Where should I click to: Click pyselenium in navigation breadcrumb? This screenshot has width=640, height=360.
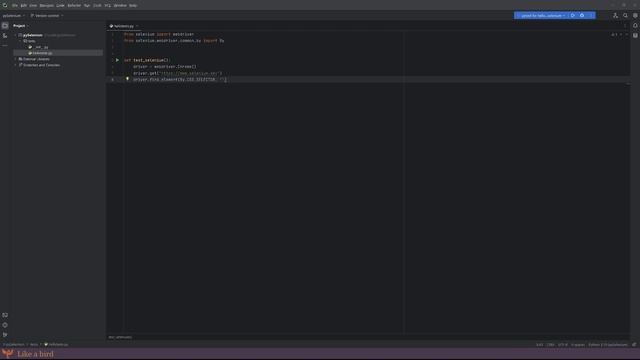[x=14, y=345]
